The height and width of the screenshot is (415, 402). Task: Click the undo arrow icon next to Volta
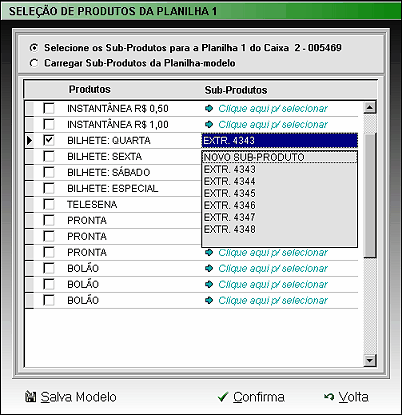329,397
